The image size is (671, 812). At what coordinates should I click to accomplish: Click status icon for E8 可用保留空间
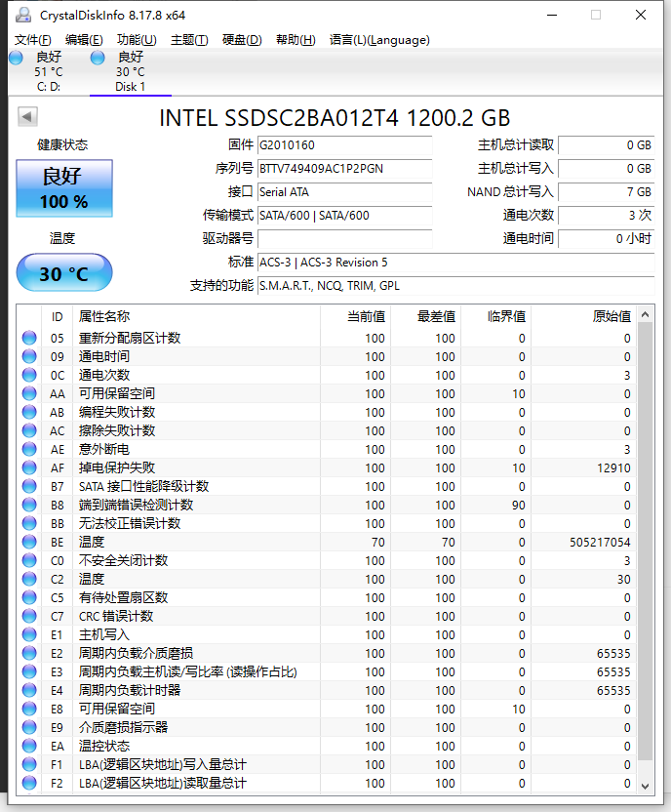(29, 709)
